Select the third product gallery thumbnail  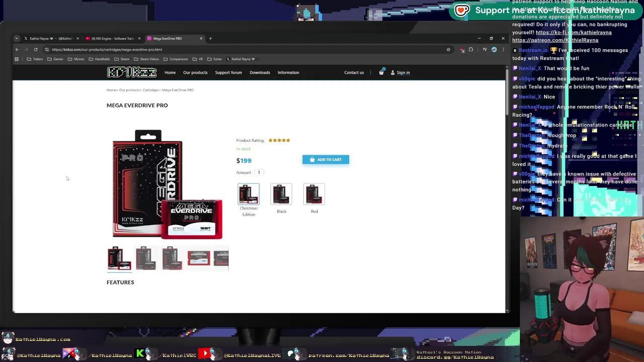click(172, 258)
